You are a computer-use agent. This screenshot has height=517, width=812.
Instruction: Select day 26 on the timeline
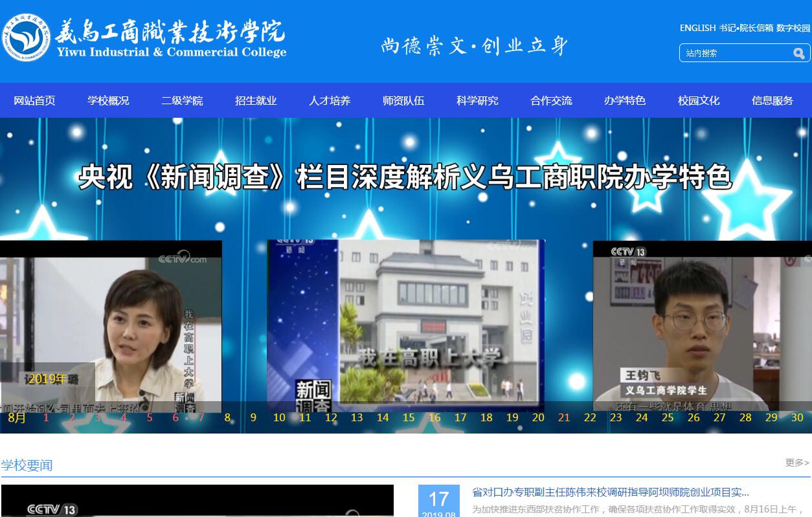pos(694,417)
